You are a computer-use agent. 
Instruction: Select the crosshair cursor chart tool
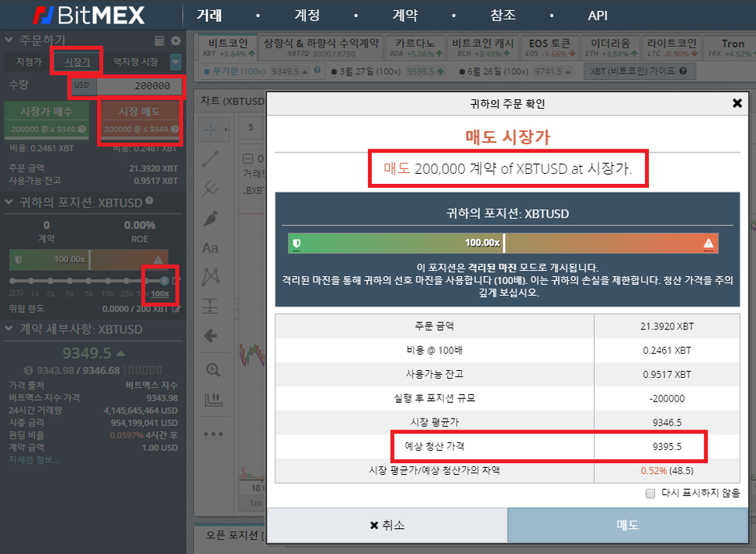click(x=211, y=129)
